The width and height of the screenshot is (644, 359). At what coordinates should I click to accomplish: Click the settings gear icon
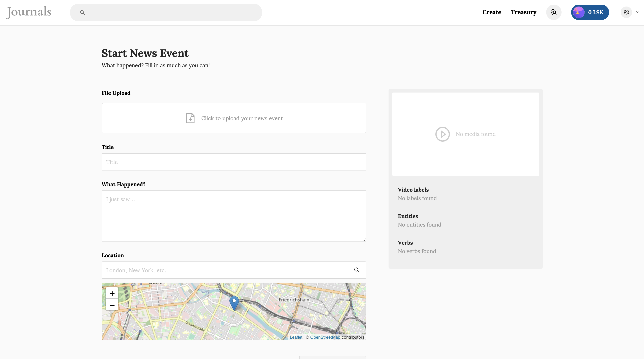pos(626,12)
